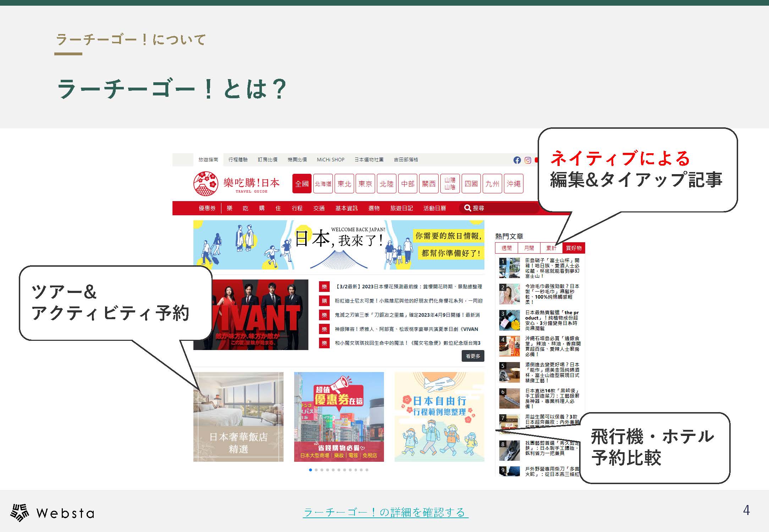The width and height of the screenshot is (769, 532).
Task: Open the ラーチーゴー！の詳細を確認する link
Action: pos(385,512)
